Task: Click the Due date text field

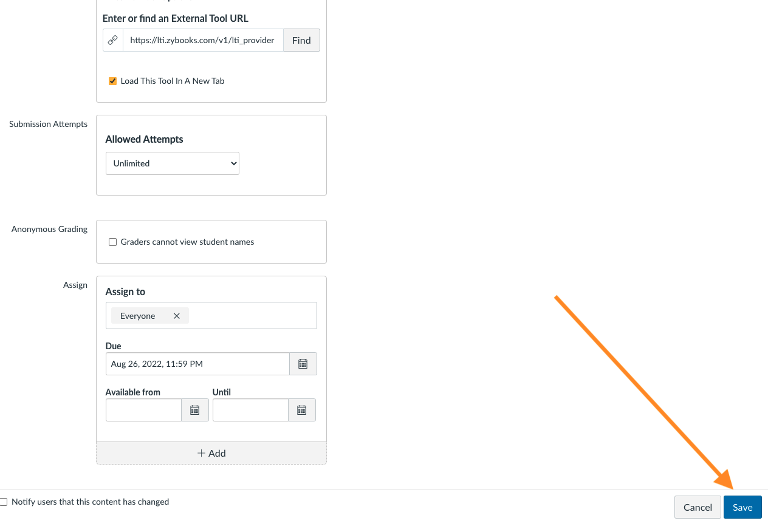Action: 197,364
